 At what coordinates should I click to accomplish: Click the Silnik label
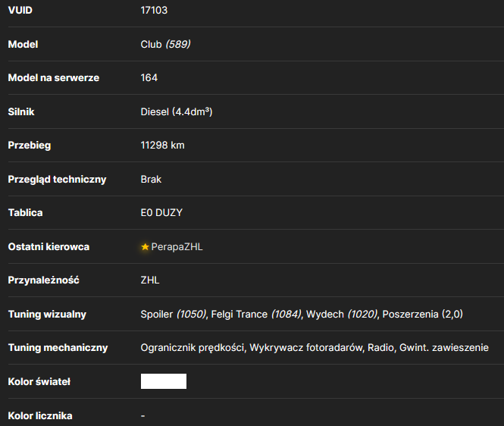[x=21, y=112]
